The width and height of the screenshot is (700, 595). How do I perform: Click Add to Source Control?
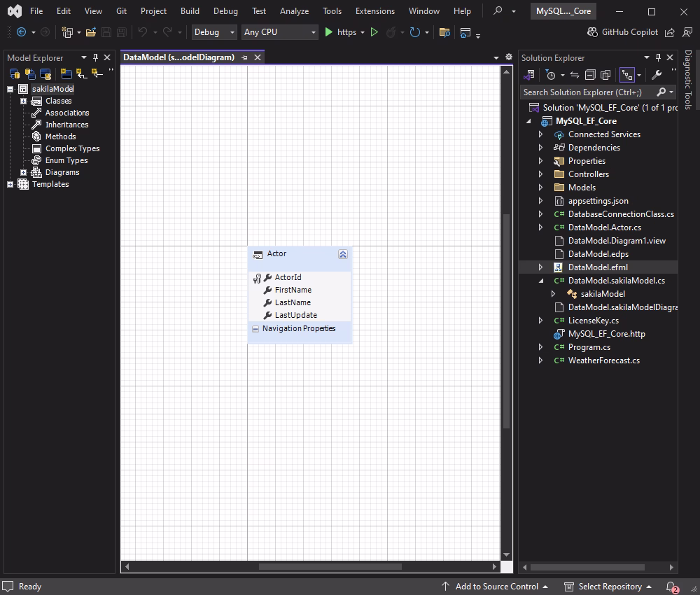[x=496, y=587]
